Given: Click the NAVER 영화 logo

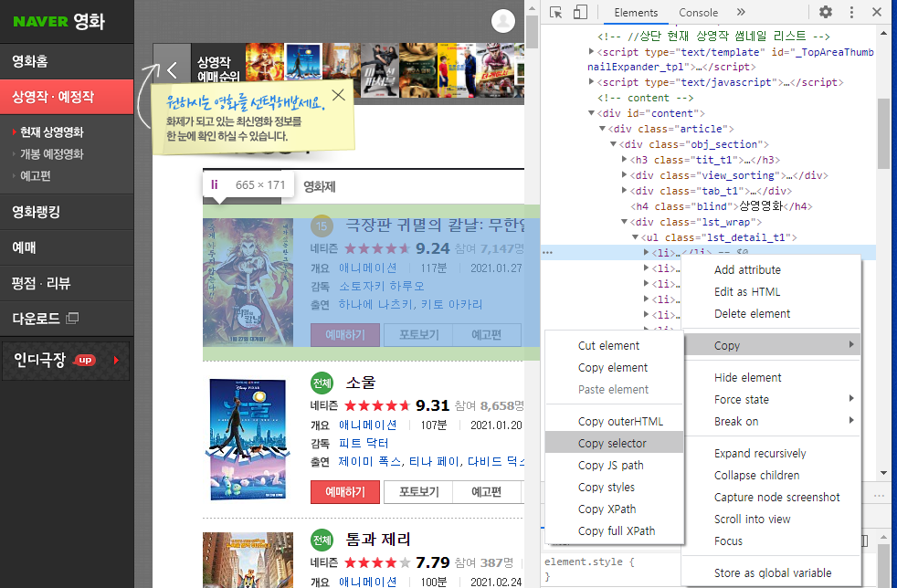Looking at the screenshot, I should click(x=59, y=21).
